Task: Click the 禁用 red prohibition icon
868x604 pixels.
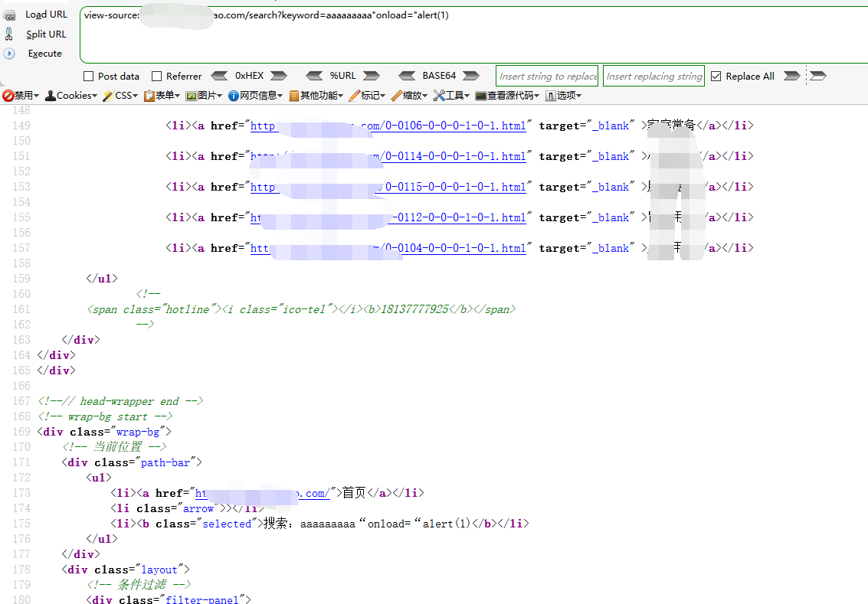Action: [8, 96]
